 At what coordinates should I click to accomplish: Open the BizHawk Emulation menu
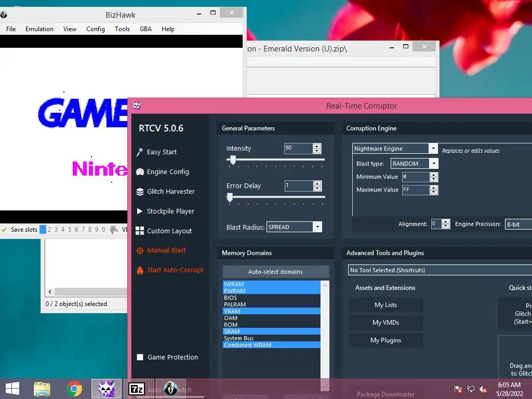tap(39, 29)
